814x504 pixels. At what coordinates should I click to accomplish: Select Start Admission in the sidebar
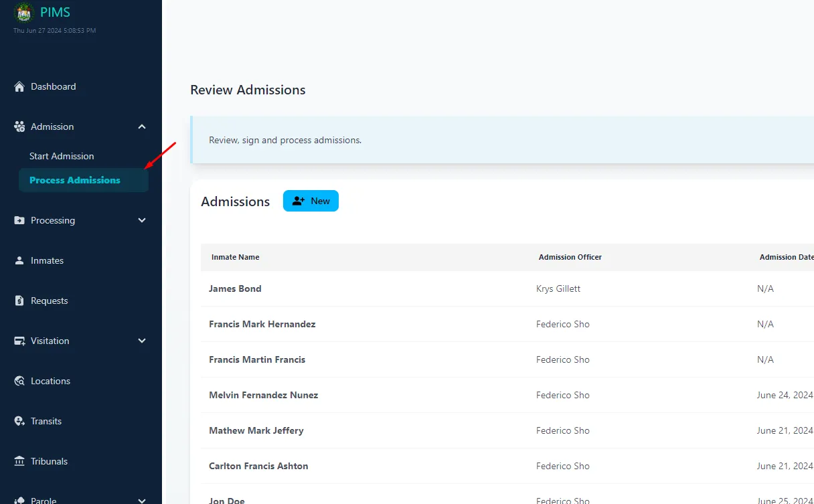click(61, 156)
